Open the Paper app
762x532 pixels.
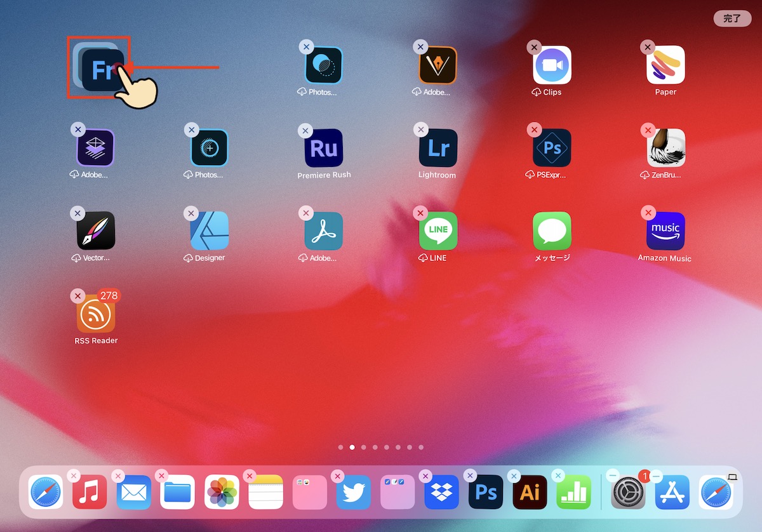(665, 65)
